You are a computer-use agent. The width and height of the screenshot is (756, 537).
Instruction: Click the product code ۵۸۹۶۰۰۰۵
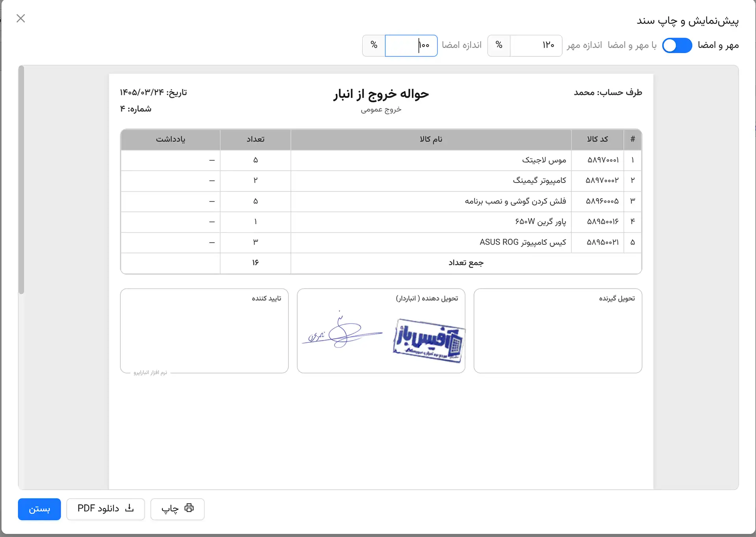(x=602, y=201)
